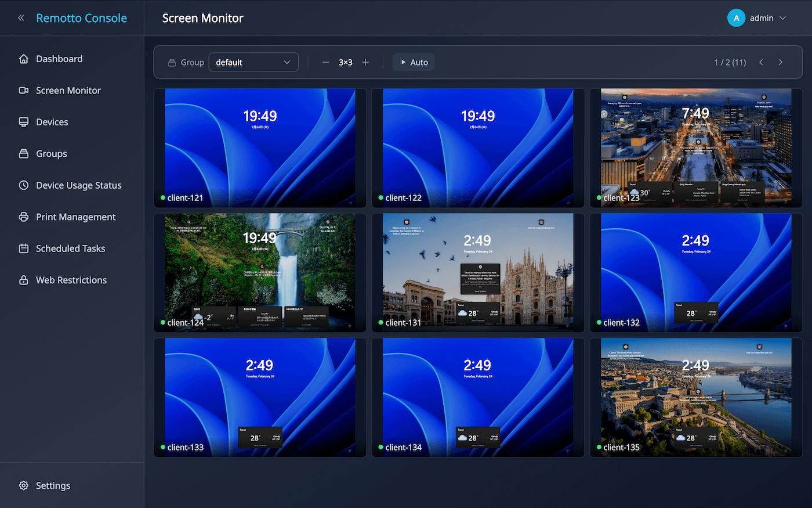812x508 pixels.
Task: Click the Dashboard home icon
Action: click(x=24, y=59)
